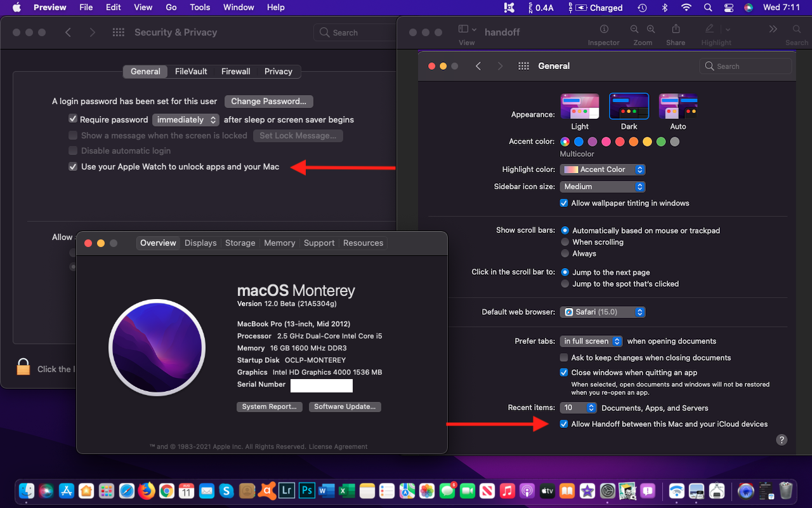Screen dimensions: 812x508
Task: Toggle 'Close windows when quitting an app'
Action: click(564, 373)
